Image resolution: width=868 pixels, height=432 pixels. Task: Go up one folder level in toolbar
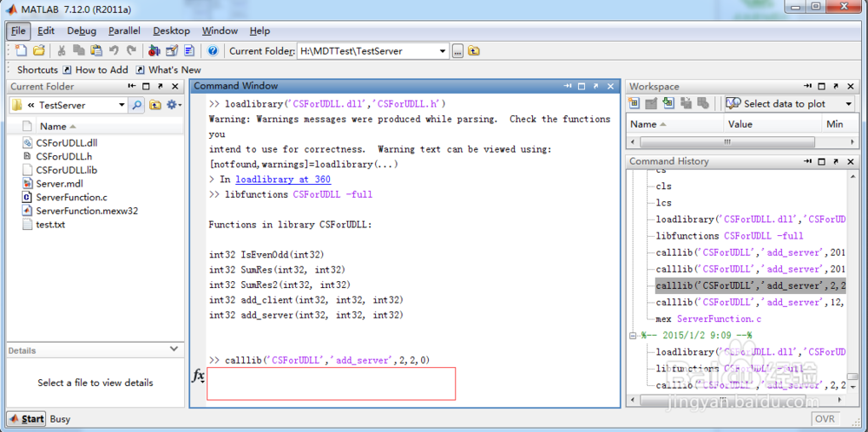(474, 51)
